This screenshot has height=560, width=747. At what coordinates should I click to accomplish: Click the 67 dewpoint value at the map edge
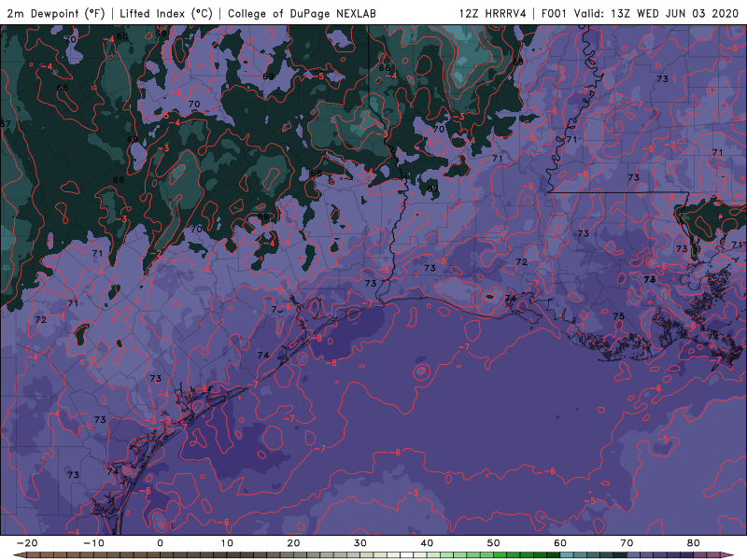pos(6,124)
